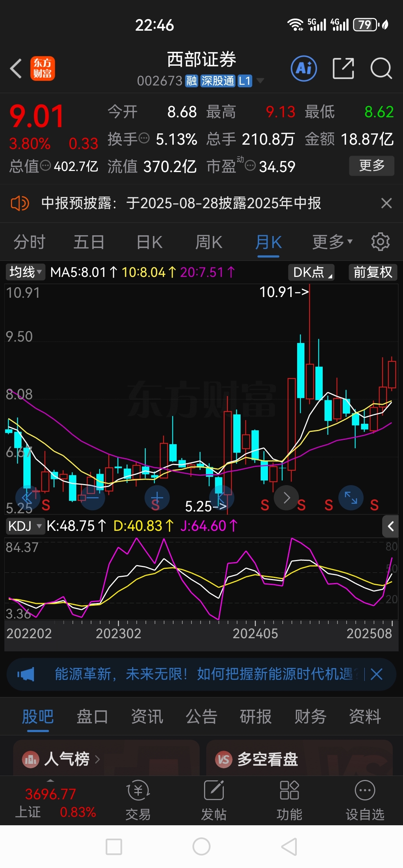The height and width of the screenshot is (868, 403).
Task: Tap the 202405 date axis label
Action: point(255,633)
